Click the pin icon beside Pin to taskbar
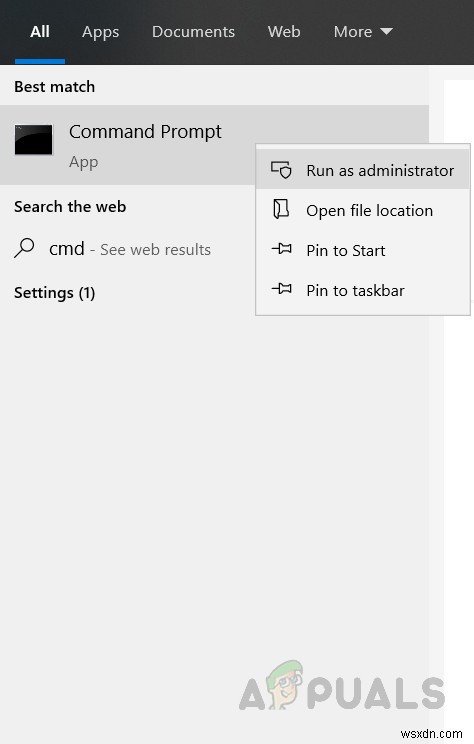 (282, 288)
